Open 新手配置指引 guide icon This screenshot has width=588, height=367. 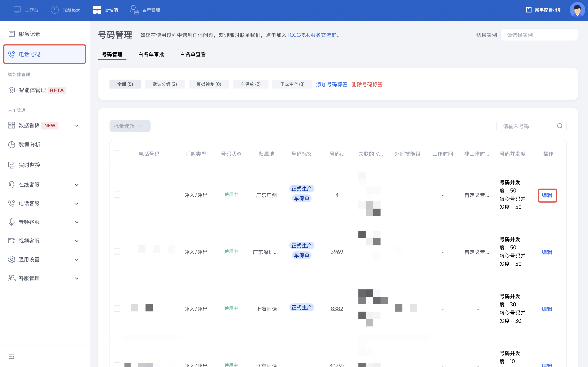point(528,10)
